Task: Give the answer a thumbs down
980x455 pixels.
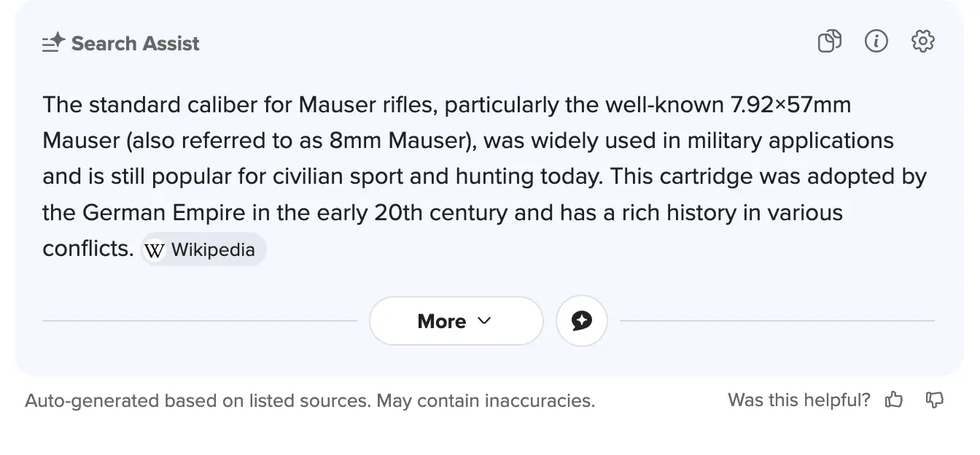Action: [x=934, y=400]
